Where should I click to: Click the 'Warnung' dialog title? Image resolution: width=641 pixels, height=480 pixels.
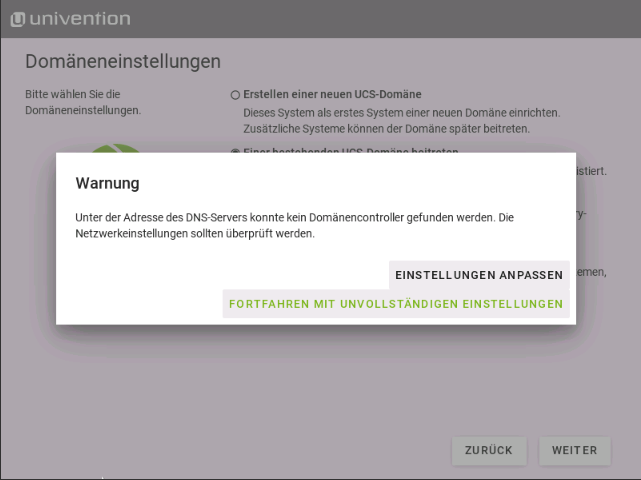tap(107, 184)
